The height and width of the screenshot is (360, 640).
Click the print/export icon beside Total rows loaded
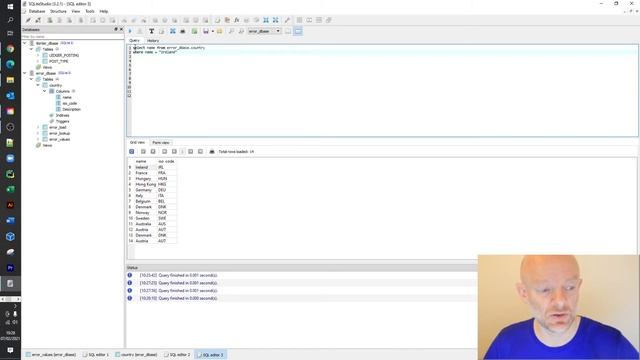click(x=212, y=151)
